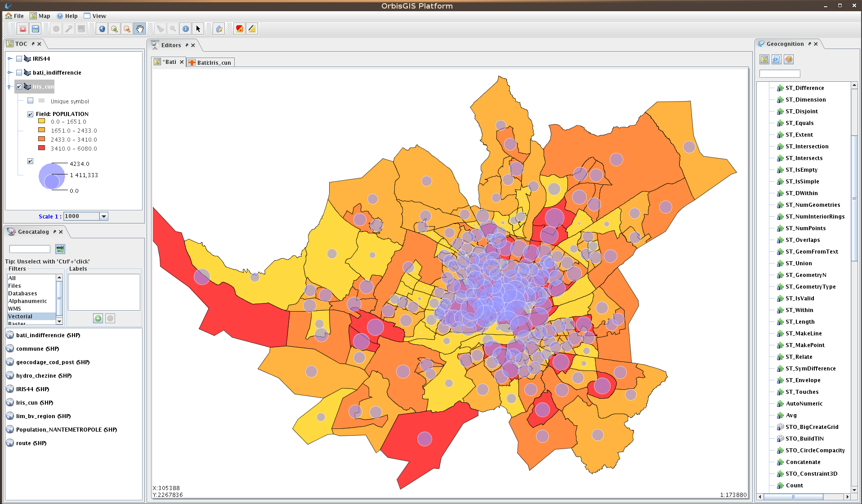Check the bati_indifferencie layer checkbox
Viewport: 862px width, 504px height.
[19, 72]
